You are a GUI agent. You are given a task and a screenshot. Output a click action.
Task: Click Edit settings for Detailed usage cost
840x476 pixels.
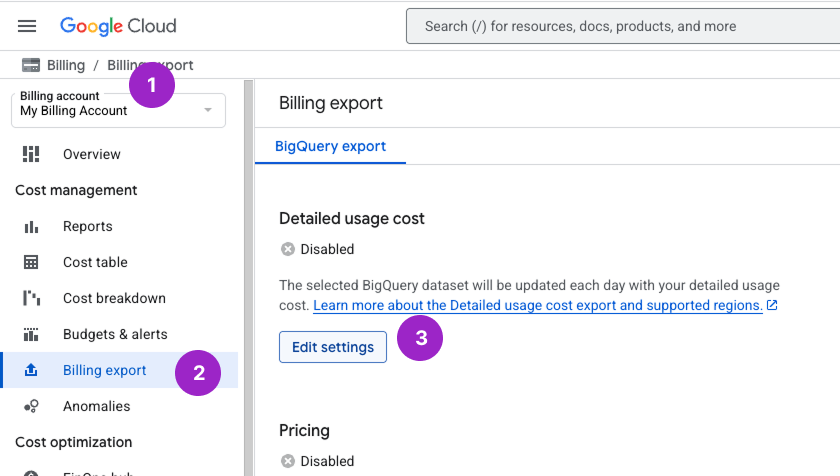(x=333, y=347)
